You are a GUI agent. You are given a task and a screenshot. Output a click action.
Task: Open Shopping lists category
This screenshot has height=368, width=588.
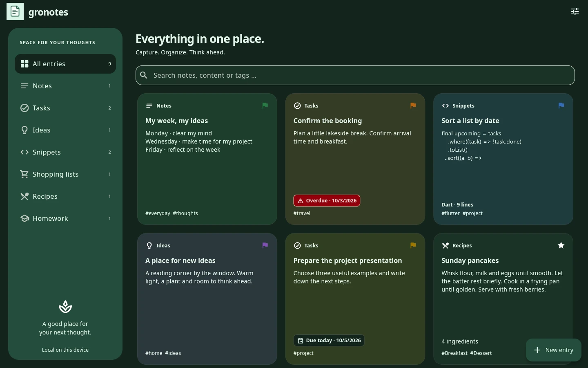click(x=65, y=174)
